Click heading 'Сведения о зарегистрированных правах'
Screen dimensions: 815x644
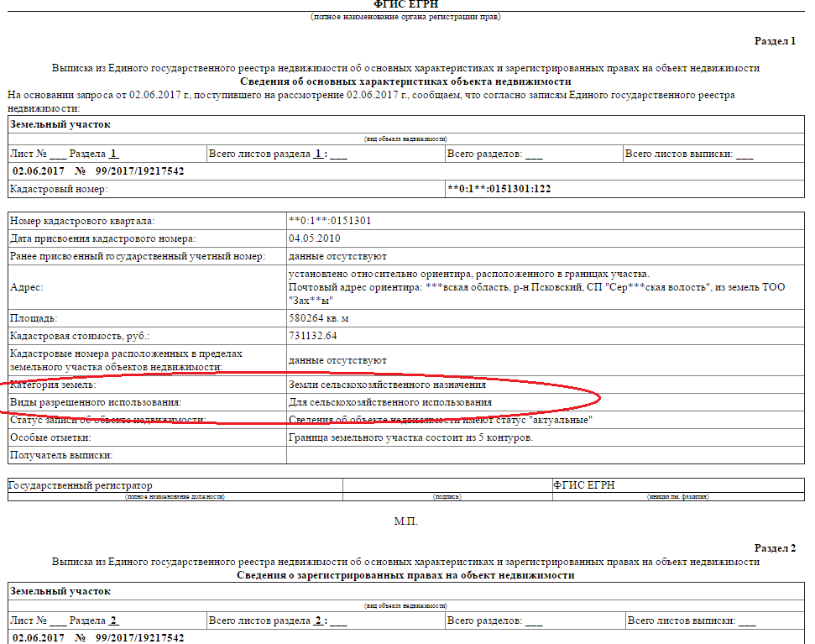[405, 575]
